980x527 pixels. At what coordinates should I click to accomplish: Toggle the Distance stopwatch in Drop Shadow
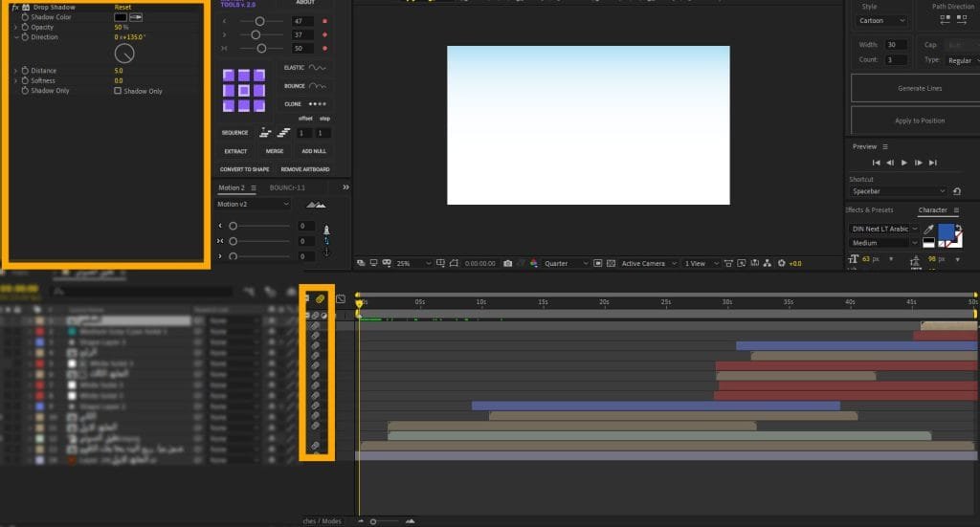click(x=25, y=71)
